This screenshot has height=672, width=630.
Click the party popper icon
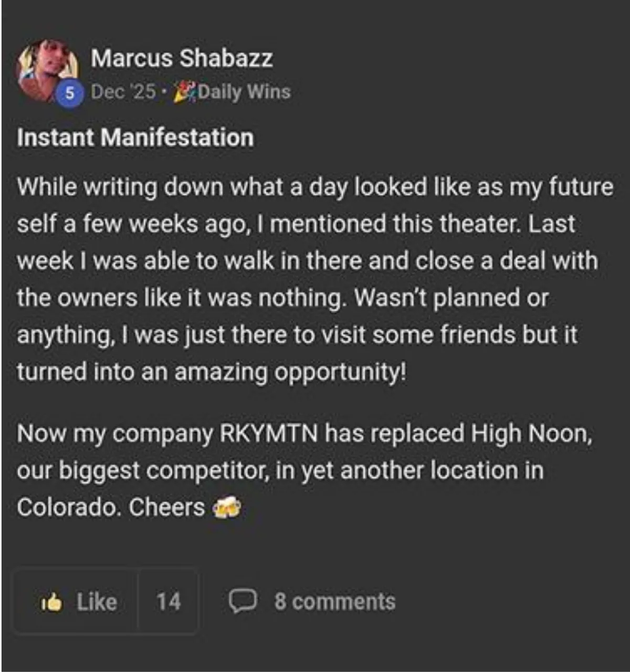183,91
